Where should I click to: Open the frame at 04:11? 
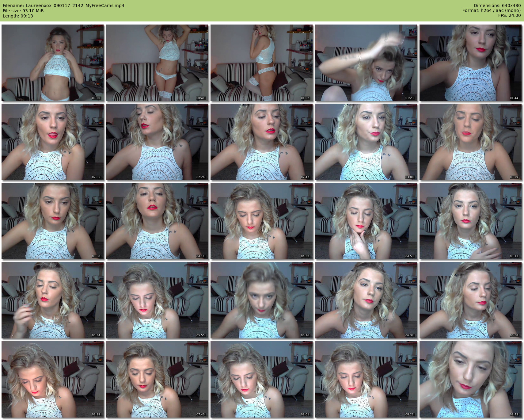157,221
